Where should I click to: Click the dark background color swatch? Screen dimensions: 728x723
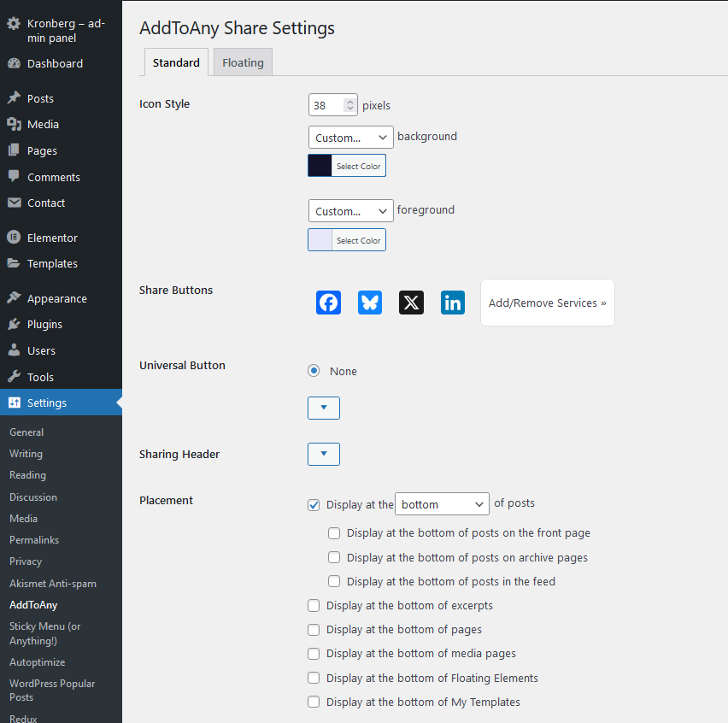point(320,166)
